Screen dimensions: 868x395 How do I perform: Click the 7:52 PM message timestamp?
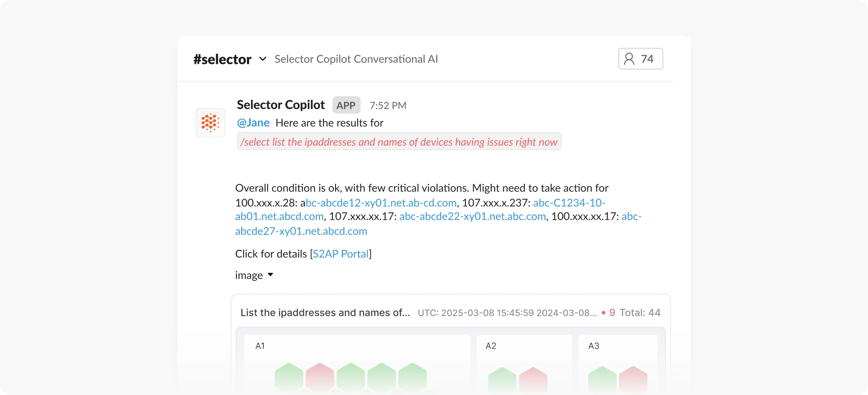[388, 106]
